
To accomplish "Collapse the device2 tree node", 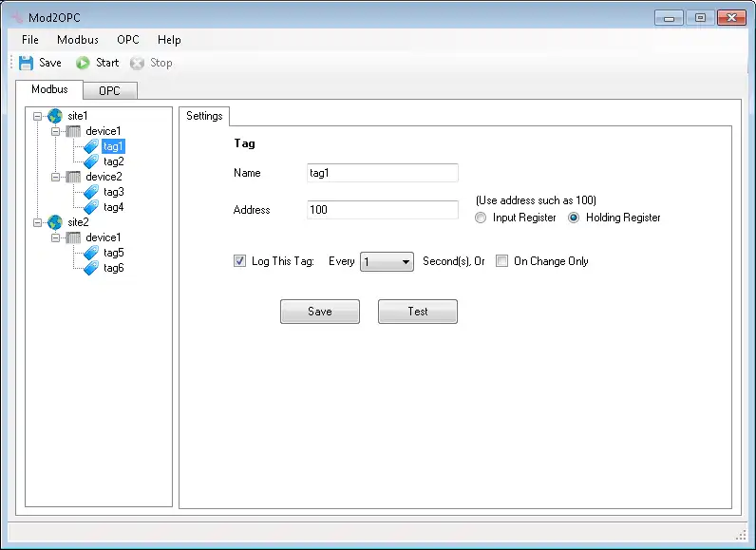I will coord(55,177).
